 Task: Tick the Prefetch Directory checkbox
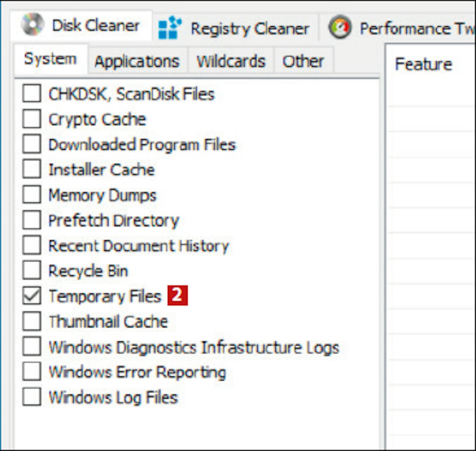[32, 220]
